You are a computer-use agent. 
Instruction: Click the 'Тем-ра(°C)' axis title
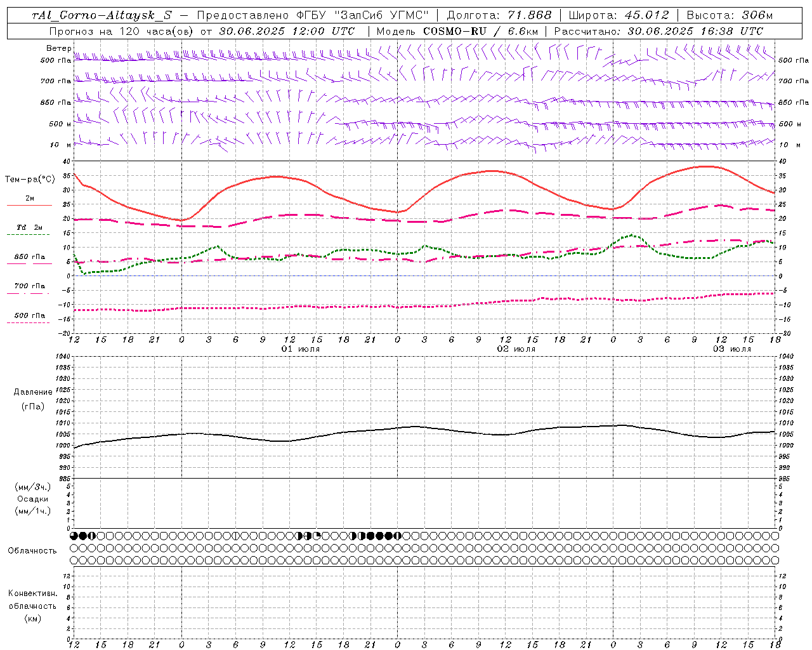(x=29, y=179)
